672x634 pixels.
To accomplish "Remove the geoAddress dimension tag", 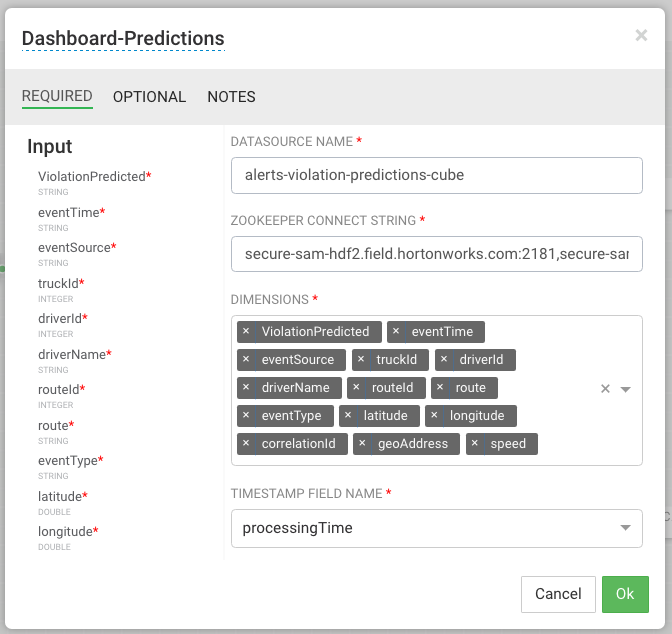I will click(362, 443).
